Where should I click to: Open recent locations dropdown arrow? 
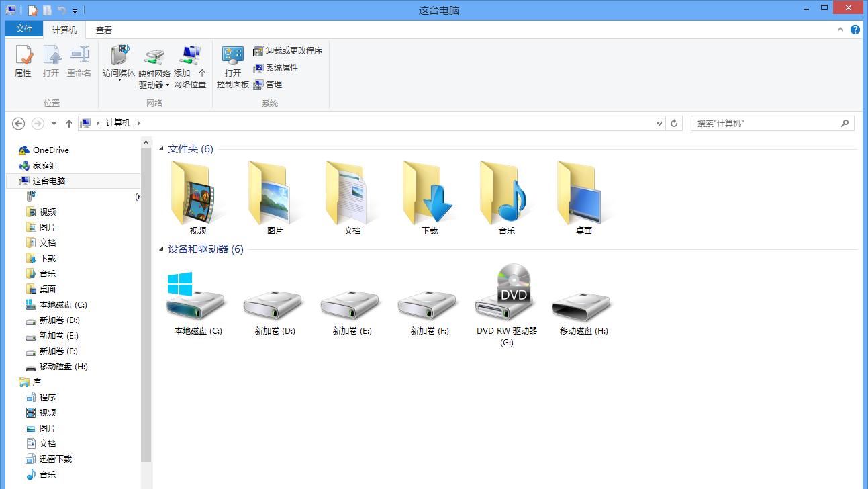pyautogui.click(x=54, y=124)
